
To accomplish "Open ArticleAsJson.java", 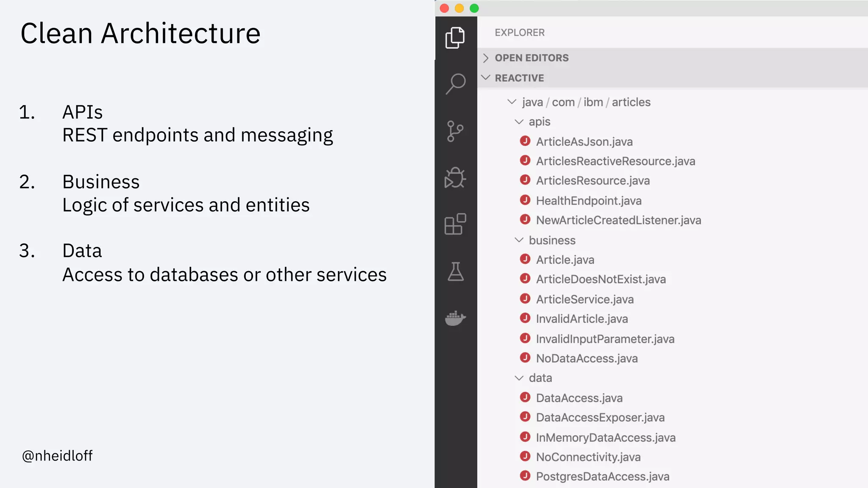I will [x=584, y=141].
